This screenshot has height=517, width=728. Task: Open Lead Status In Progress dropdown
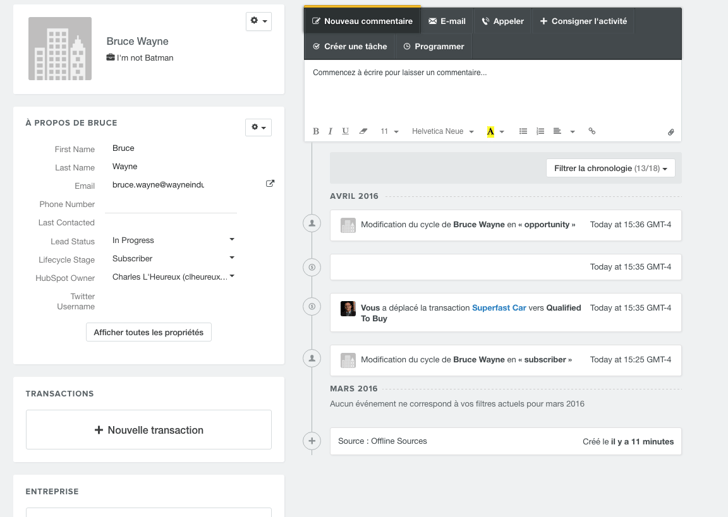click(173, 240)
